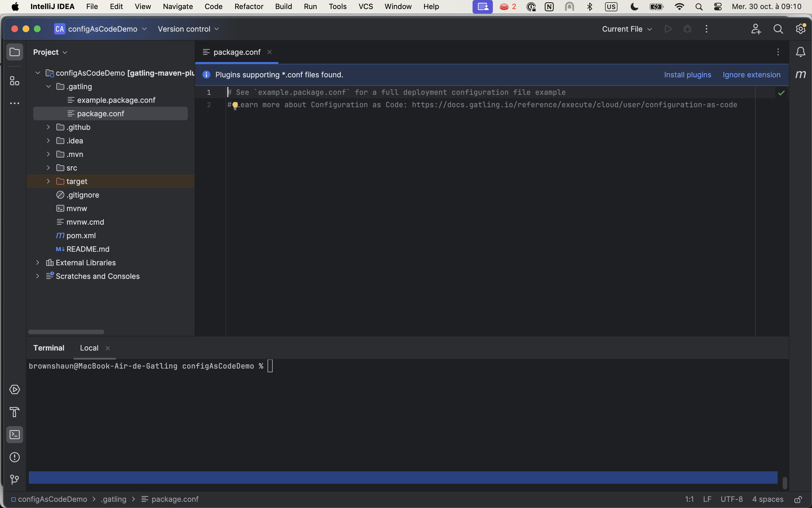The height and width of the screenshot is (508, 812).
Task: Expand the target folder
Action: [48, 181]
